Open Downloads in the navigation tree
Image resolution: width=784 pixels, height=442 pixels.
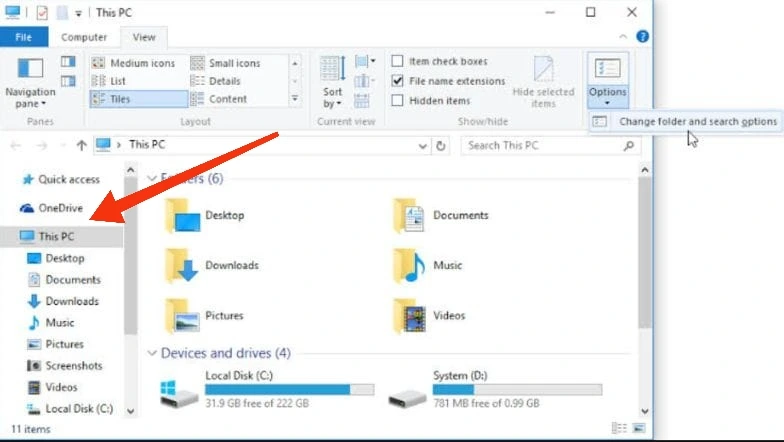[x=63, y=301]
